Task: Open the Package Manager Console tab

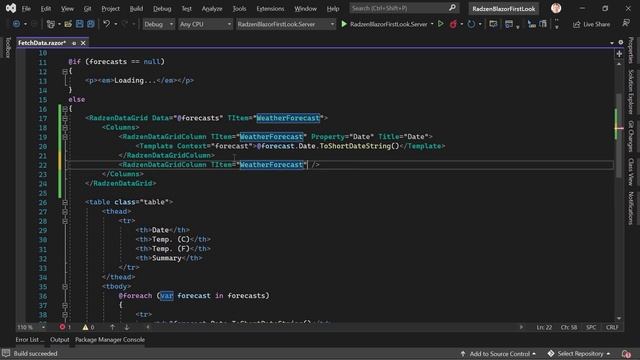Action: (x=110, y=340)
